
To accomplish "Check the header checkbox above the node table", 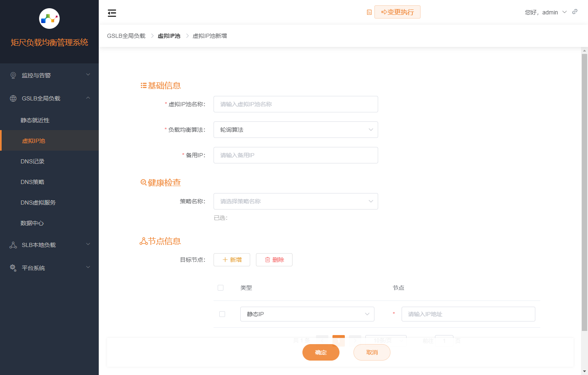I will 220,287.
